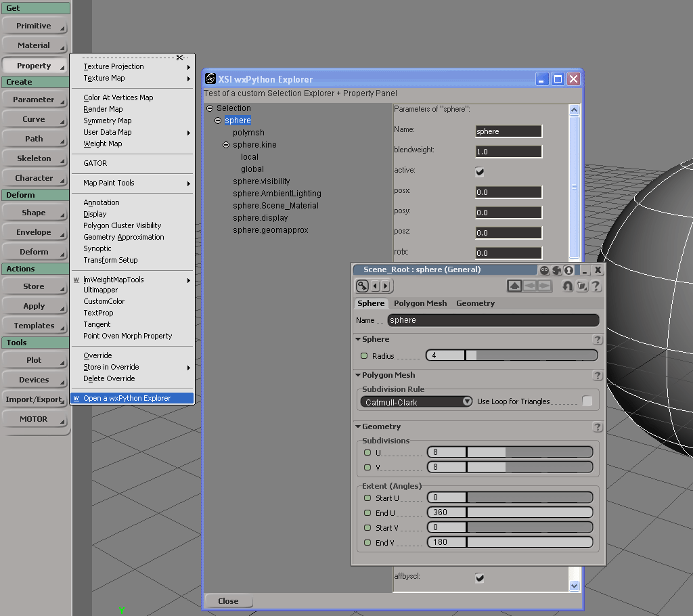
Task: Click the help question mark in the panel toolbar
Action: click(596, 286)
